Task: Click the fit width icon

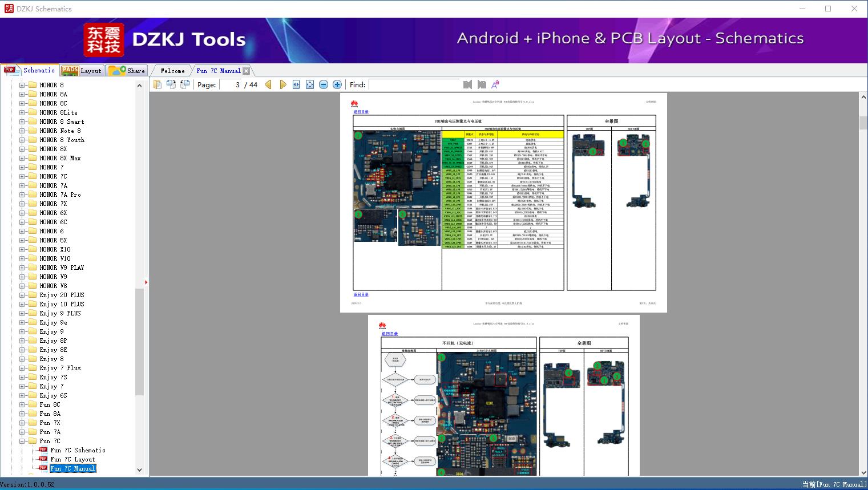Action: [296, 84]
